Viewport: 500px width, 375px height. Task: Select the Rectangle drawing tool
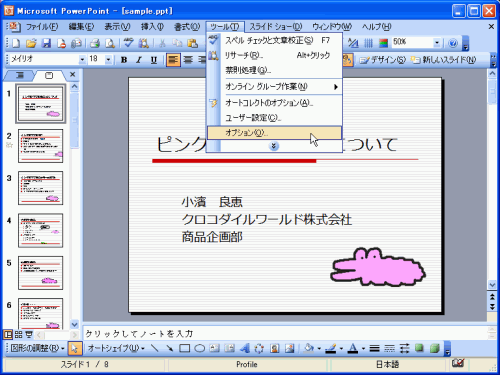click(184, 348)
